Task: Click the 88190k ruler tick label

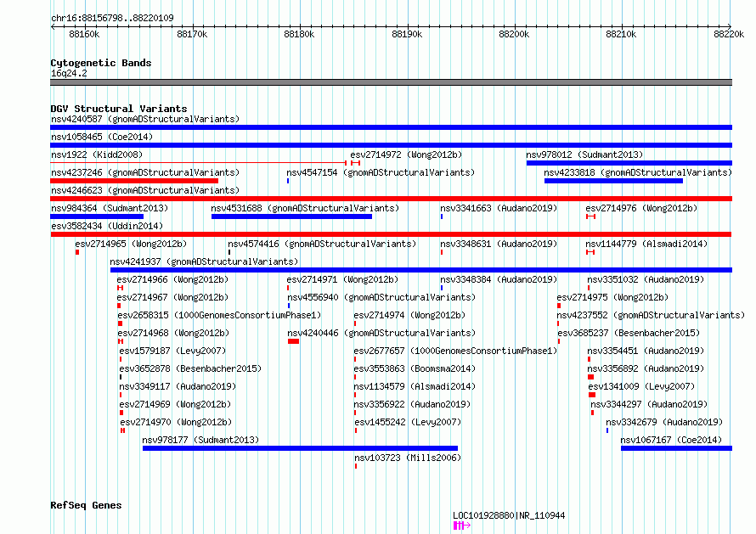Action: 407,35
